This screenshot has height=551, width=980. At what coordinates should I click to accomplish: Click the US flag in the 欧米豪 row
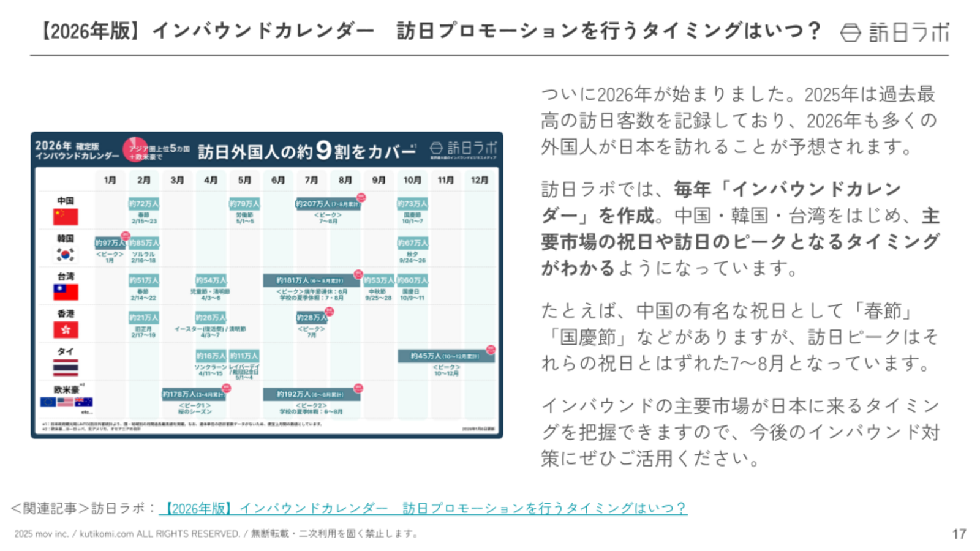click(x=65, y=403)
